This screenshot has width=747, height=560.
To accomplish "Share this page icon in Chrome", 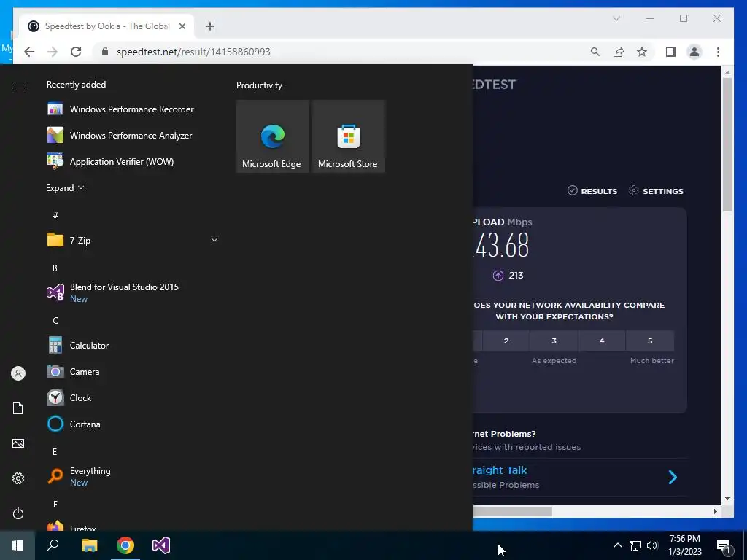I will pyautogui.click(x=619, y=52).
